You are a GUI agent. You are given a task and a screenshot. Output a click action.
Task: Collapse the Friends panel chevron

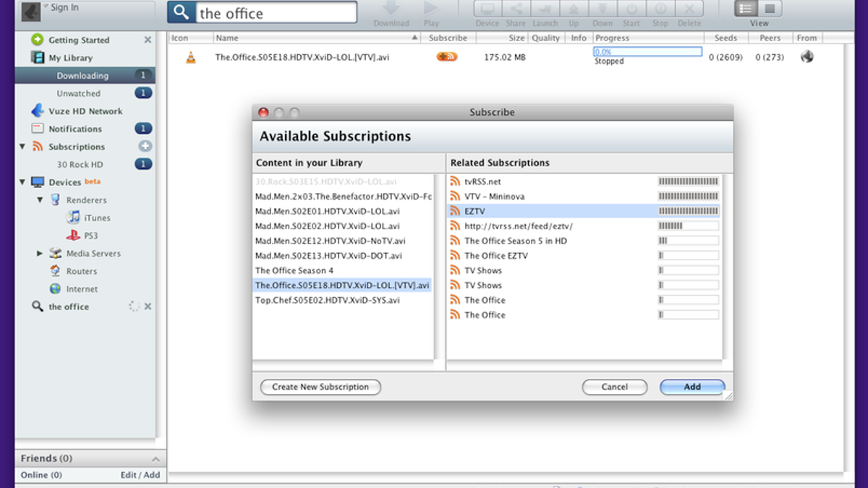(156, 459)
